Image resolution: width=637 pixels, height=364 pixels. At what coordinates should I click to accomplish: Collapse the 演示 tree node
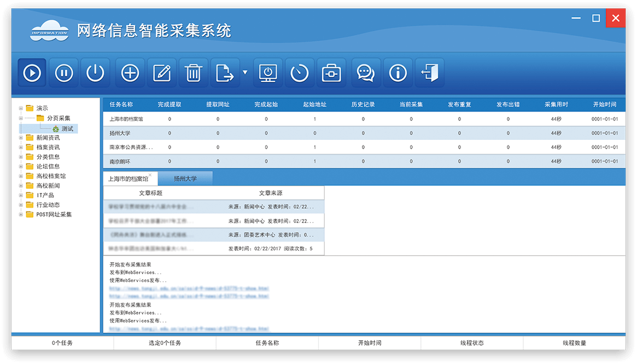[21, 108]
